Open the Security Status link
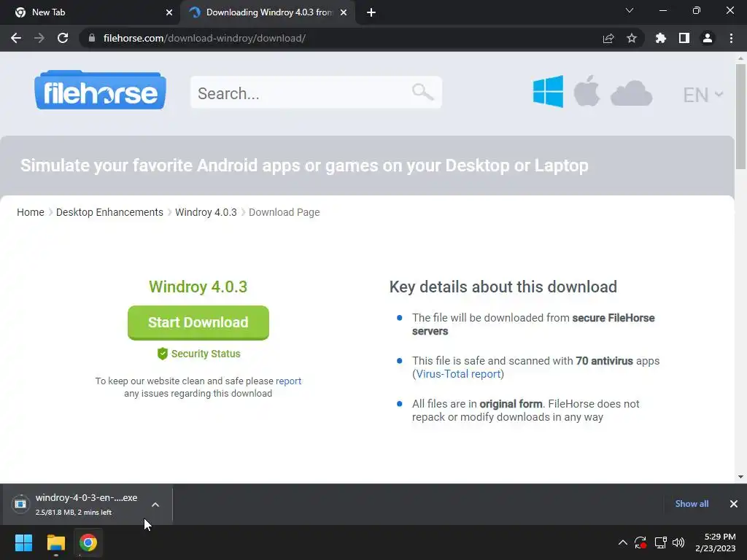 [198, 354]
